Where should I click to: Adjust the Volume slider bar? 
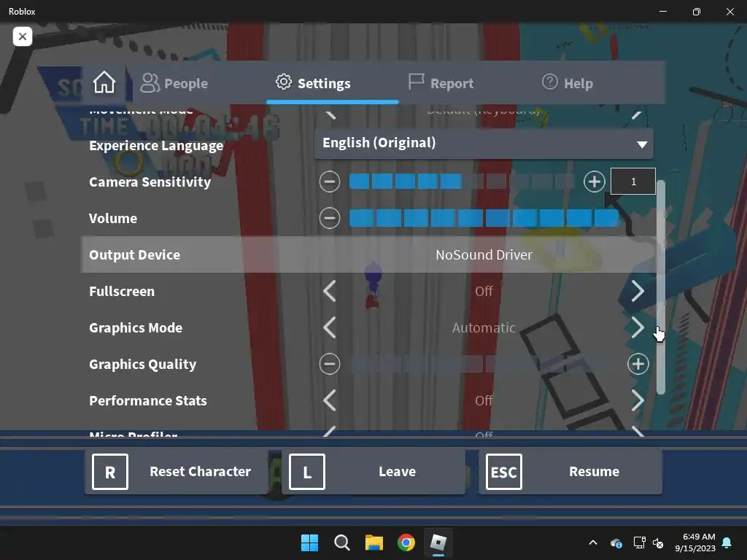point(484,218)
